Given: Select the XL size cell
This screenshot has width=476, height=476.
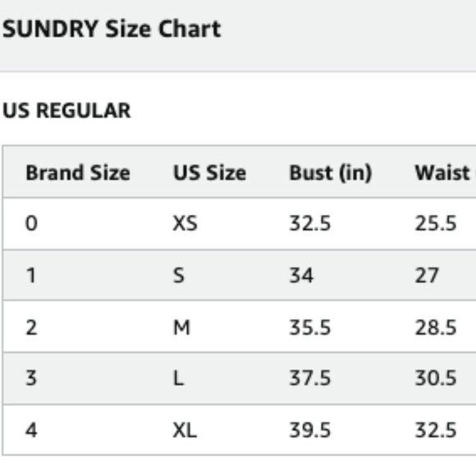Looking at the screenshot, I should [185, 430].
